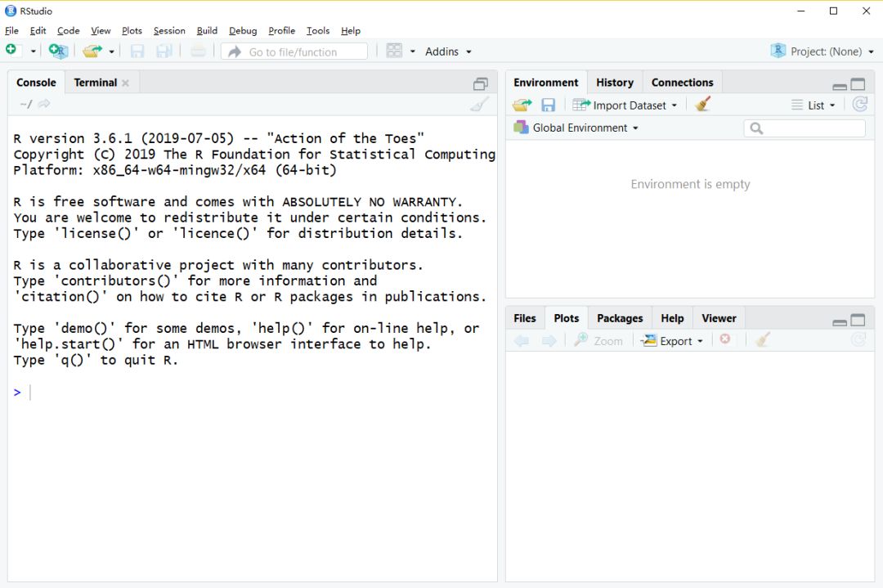Open the Import Dataset dropdown
This screenshot has width=883, height=588.
pyautogui.click(x=625, y=105)
